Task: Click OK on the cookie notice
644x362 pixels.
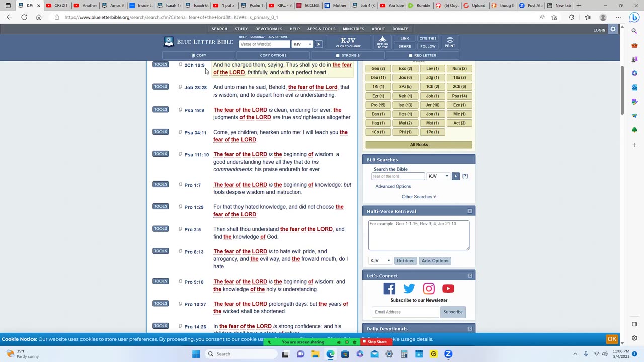Action: tap(612, 339)
